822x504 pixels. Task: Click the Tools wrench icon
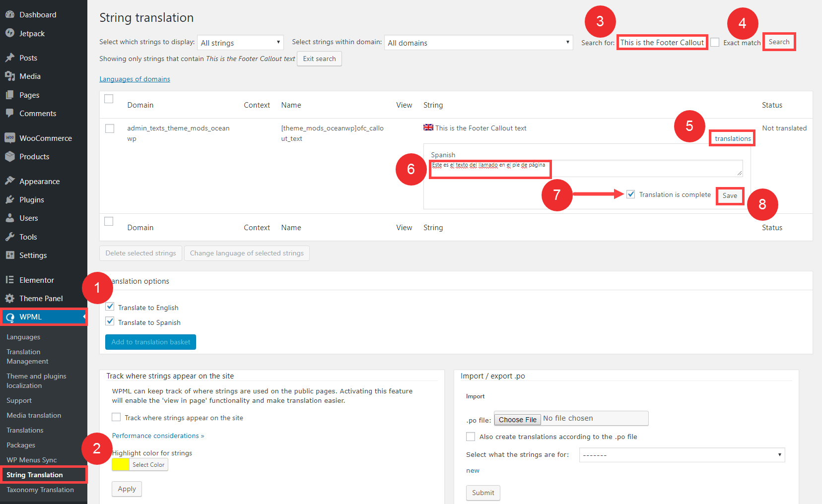pos(10,237)
